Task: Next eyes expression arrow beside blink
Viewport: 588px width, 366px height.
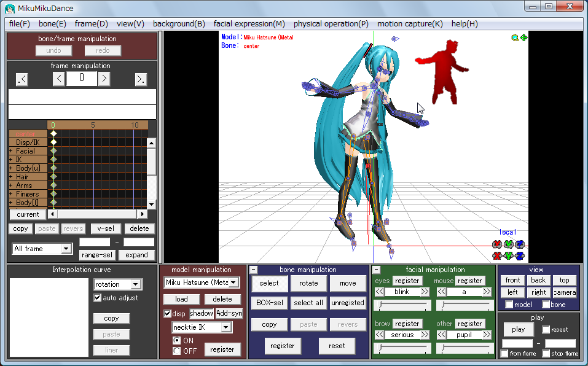Action: [425, 292]
